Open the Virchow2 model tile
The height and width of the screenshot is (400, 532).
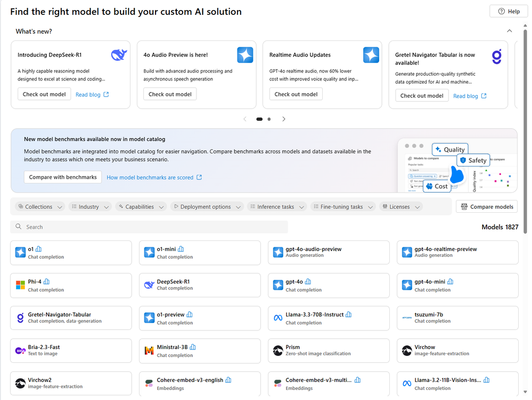click(x=71, y=384)
